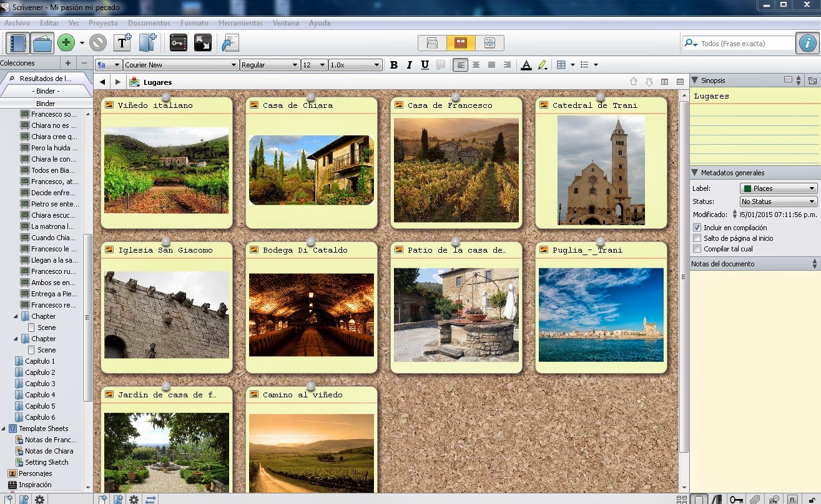Align text to the left

click(461, 65)
